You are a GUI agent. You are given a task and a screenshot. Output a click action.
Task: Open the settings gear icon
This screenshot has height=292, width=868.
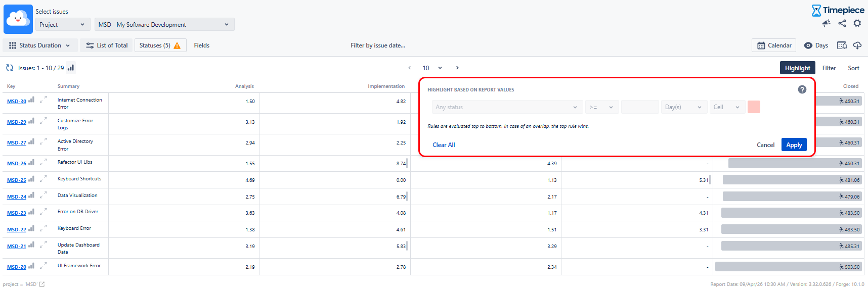[x=857, y=23]
